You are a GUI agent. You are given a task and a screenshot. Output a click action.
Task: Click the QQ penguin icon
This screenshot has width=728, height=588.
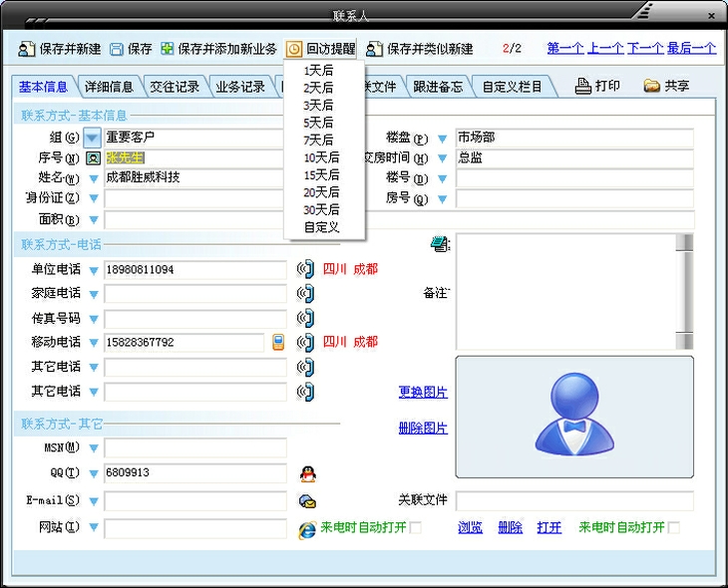click(307, 473)
